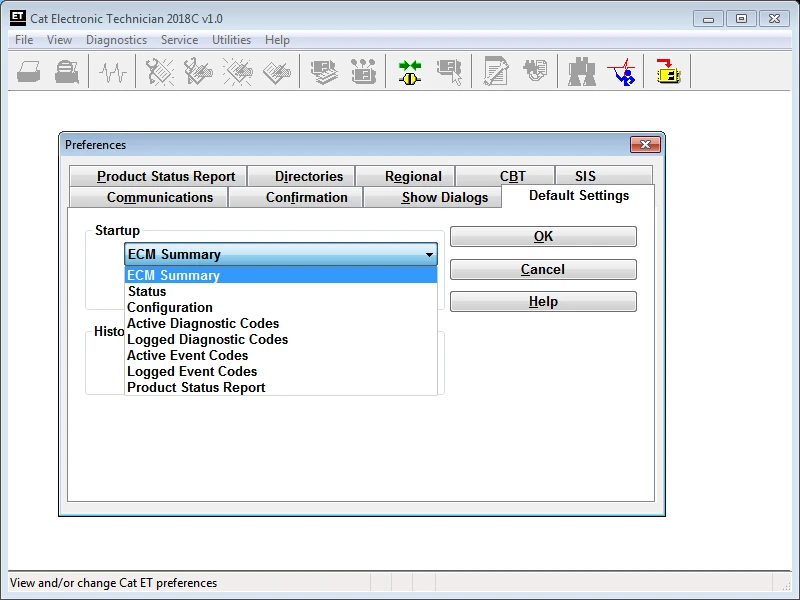This screenshot has width=800, height=600.
Task: Switch to the Product Status Report tab
Action: coord(158,176)
